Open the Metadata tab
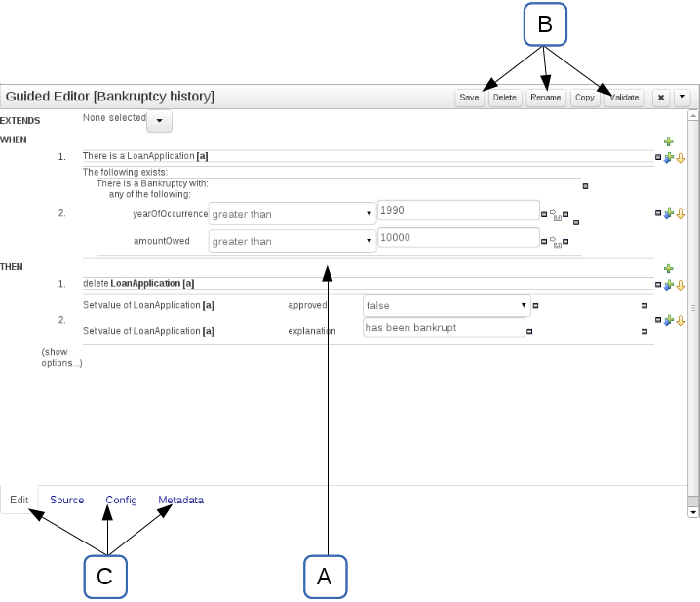 [x=181, y=501]
